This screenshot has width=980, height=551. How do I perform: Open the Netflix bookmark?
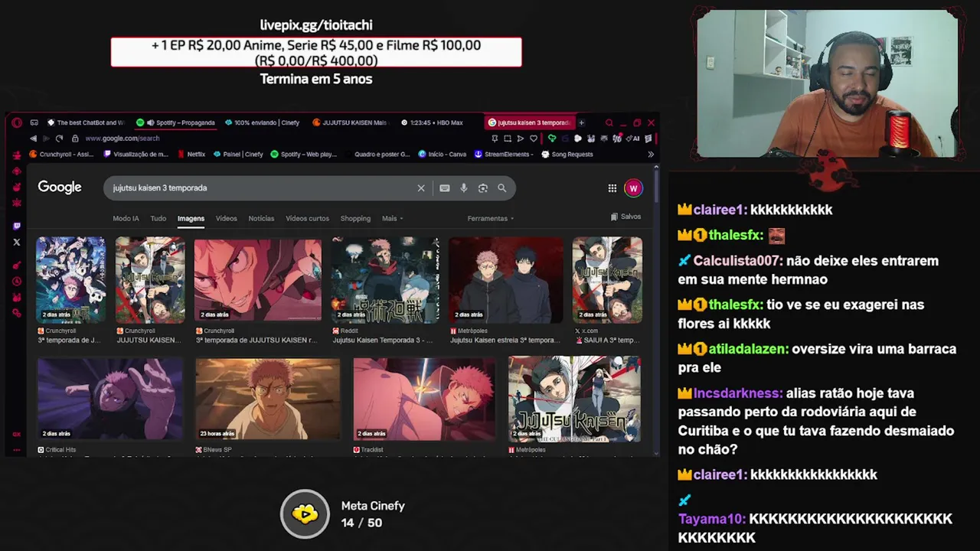point(191,155)
